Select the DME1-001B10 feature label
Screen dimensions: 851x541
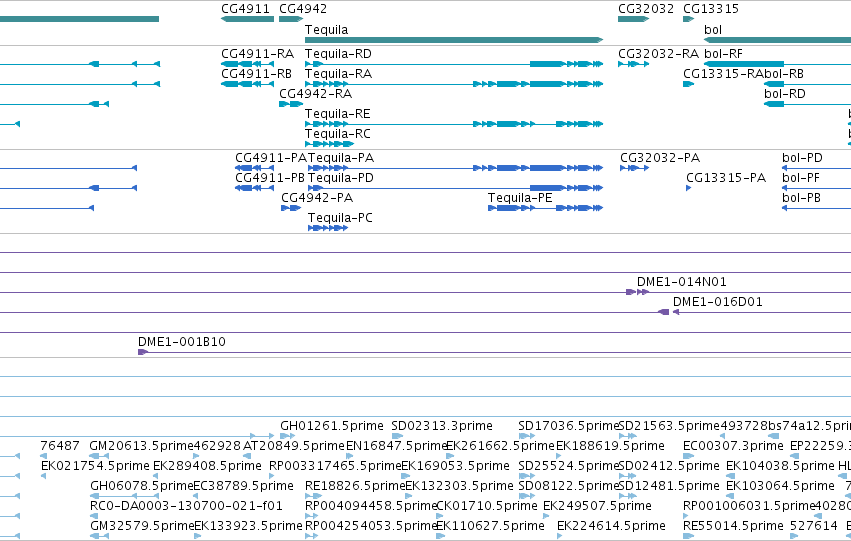[181, 342]
